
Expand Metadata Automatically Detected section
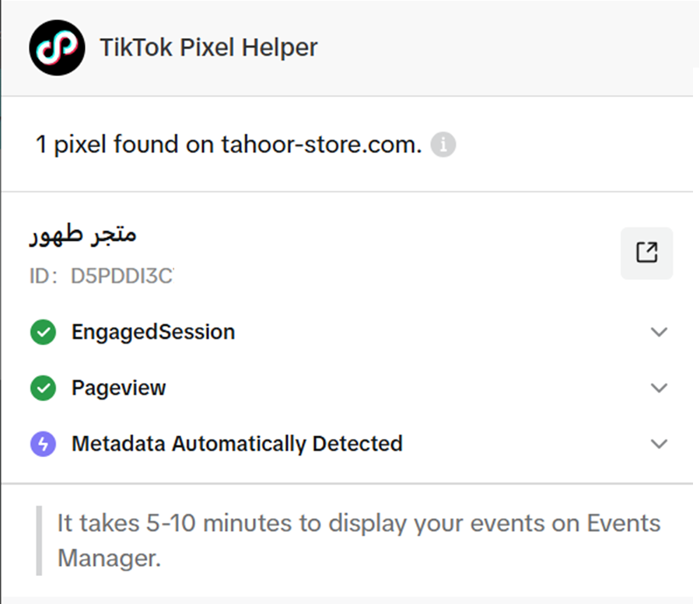pos(660,444)
